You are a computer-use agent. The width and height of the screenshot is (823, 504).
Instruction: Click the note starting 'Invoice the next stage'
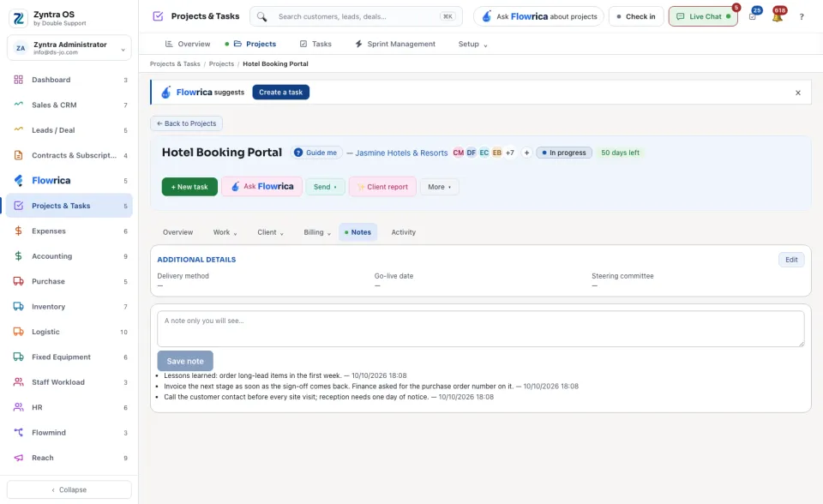[371, 387]
